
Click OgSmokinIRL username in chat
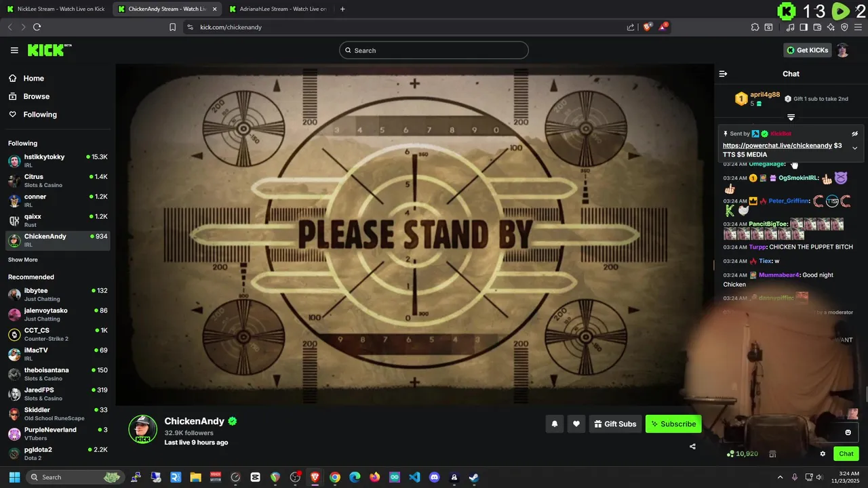[798, 178]
